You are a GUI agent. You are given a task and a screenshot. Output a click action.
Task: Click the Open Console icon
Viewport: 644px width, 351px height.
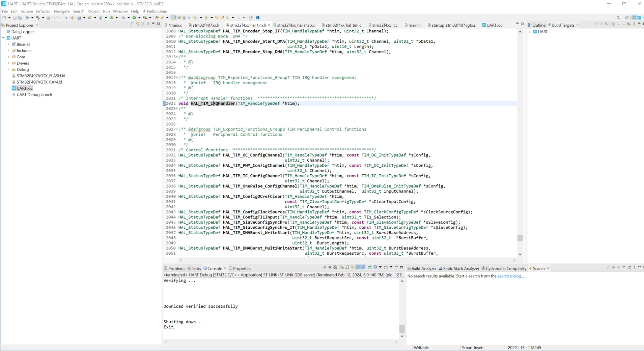pyautogui.click(x=386, y=267)
